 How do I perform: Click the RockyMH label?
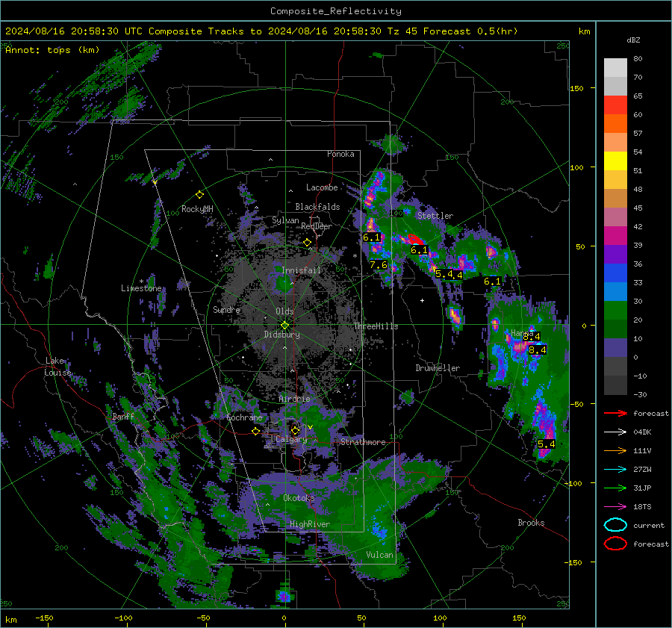(197, 209)
